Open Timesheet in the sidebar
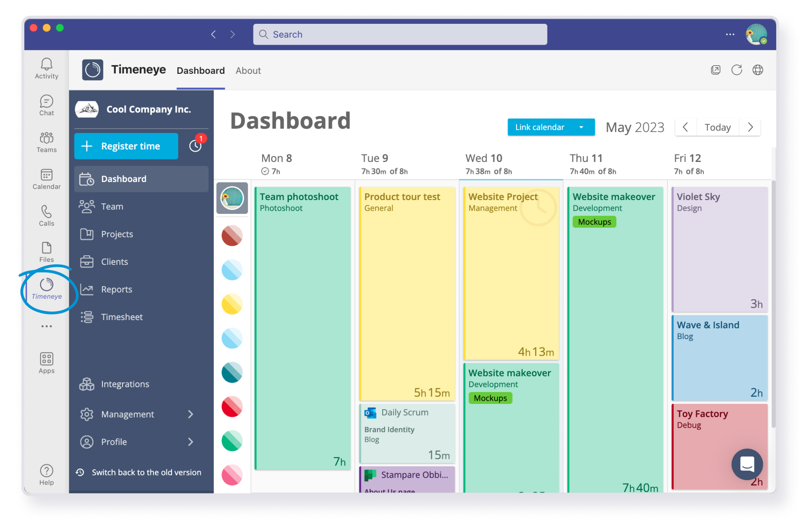 click(x=141, y=317)
